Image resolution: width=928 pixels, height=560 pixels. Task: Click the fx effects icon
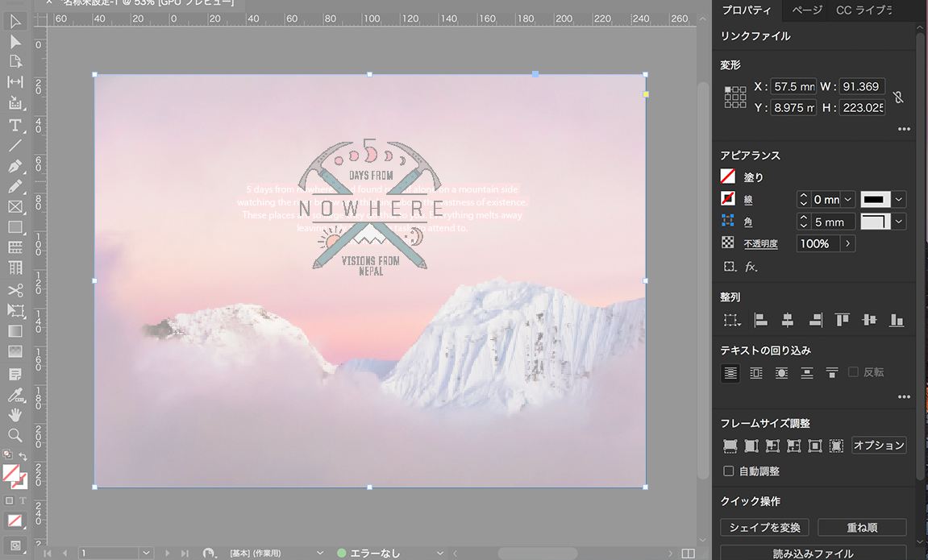coord(751,267)
